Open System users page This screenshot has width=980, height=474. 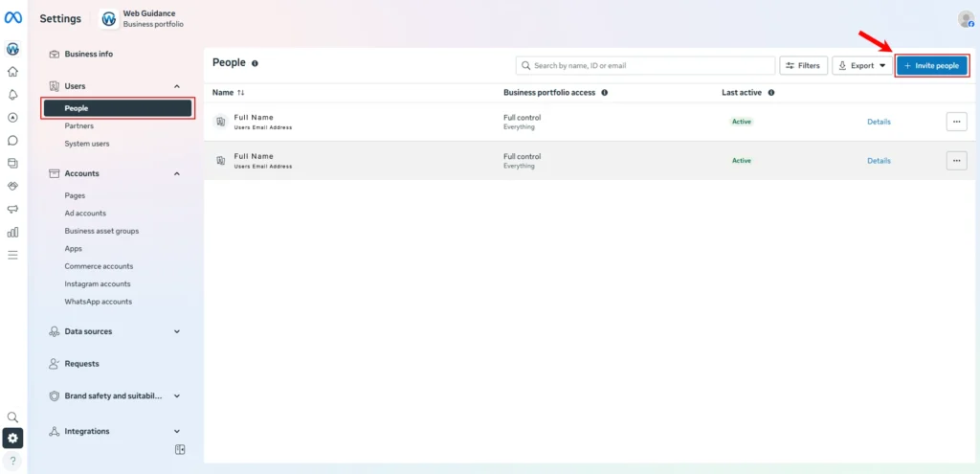(87, 144)
